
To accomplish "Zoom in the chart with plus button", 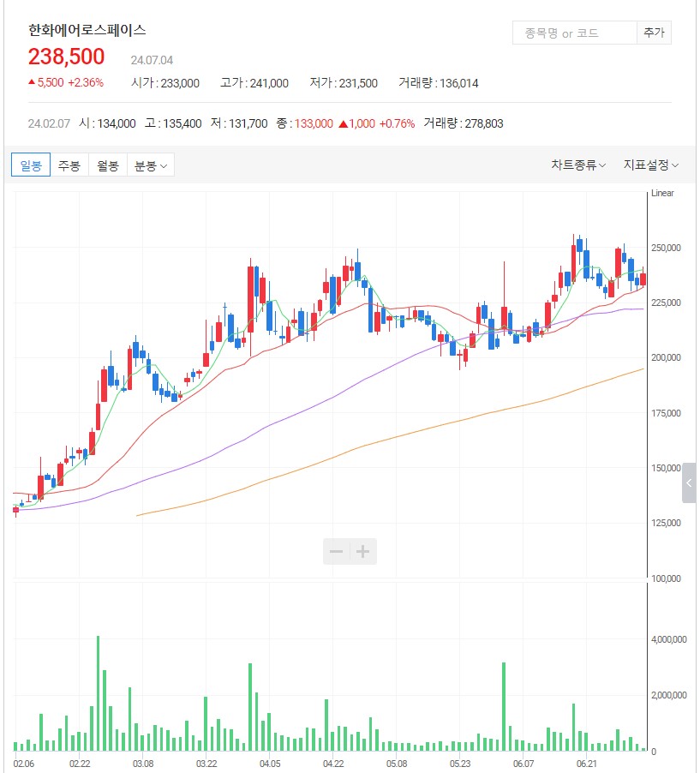I will 362,552.
